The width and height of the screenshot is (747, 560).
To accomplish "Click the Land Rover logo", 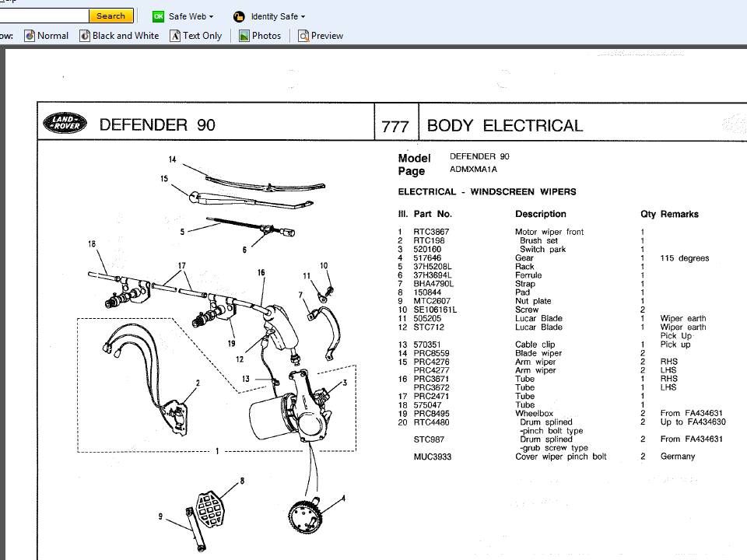I will coord(65,123).
